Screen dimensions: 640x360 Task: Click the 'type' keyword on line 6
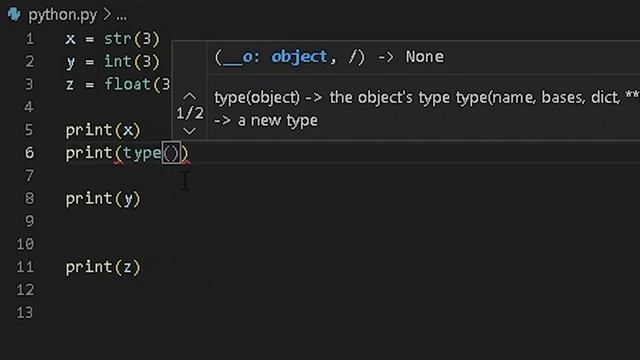coord(142,153)
